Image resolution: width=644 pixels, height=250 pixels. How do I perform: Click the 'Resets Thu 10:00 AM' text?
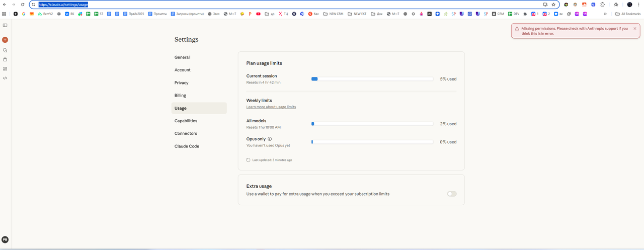tap(264, 127)
